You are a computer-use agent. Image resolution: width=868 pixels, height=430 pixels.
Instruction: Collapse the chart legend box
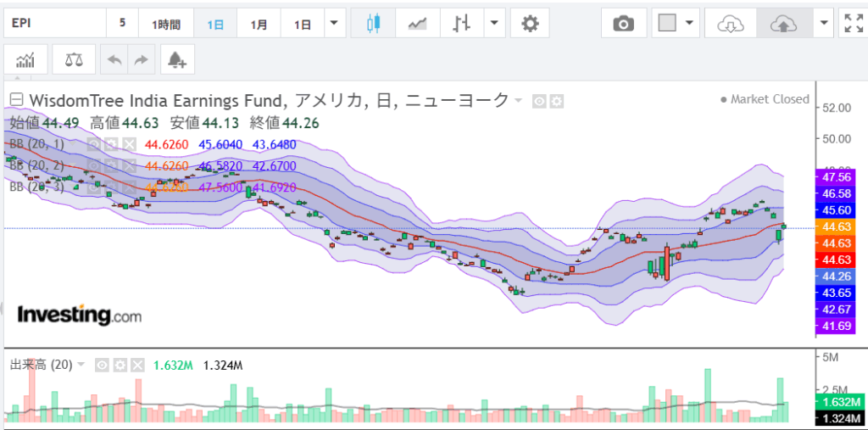coord(17,100)
